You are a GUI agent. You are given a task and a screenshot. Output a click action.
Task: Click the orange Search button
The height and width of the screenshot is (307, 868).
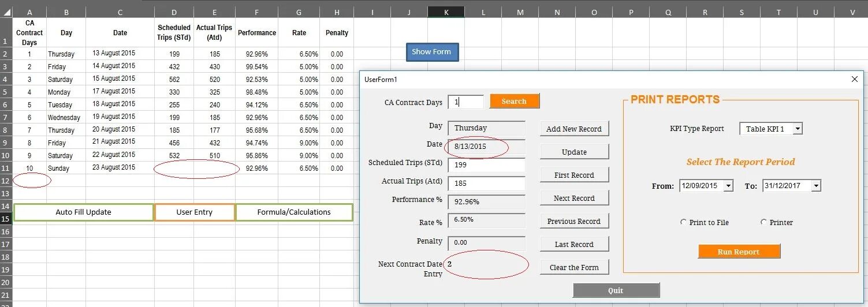(x=515, y=101)
